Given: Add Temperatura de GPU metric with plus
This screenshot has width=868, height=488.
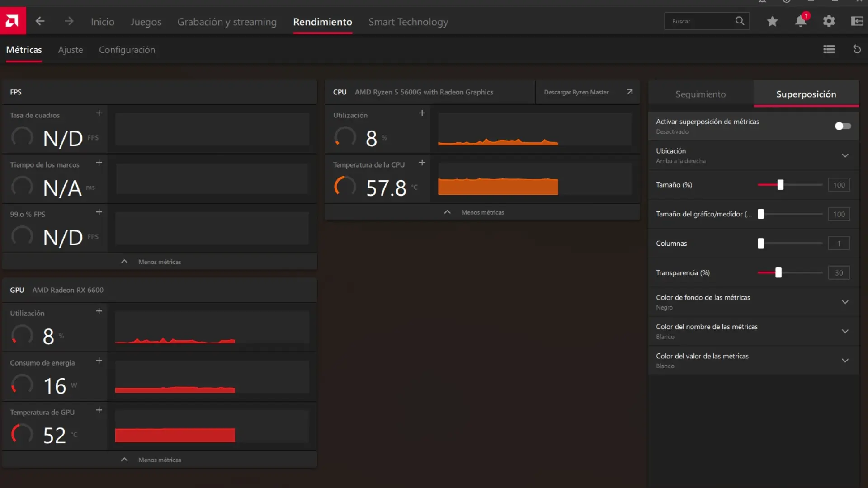Looking at the screenshot, I should [99, 410].
